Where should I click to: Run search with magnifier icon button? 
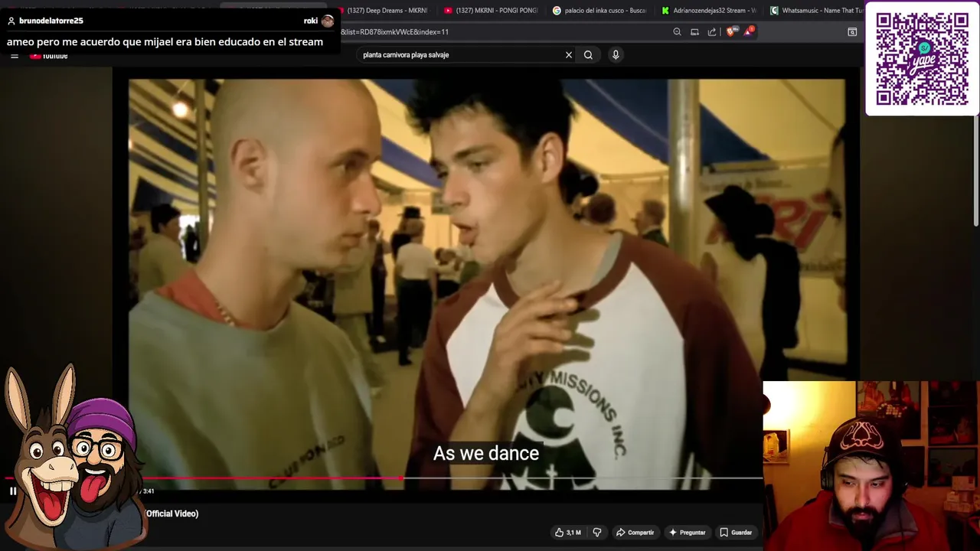point(588,55)
